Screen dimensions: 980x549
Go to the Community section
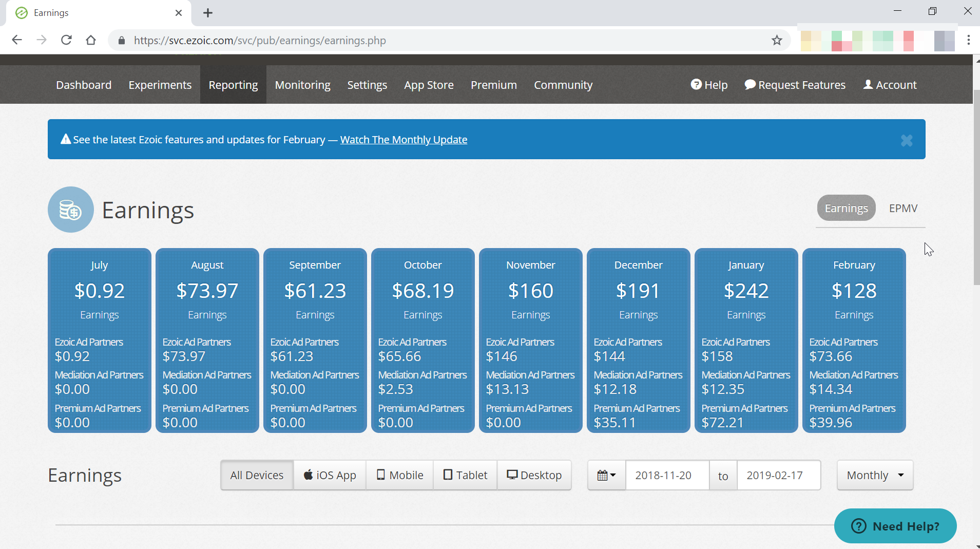(563, 85)
